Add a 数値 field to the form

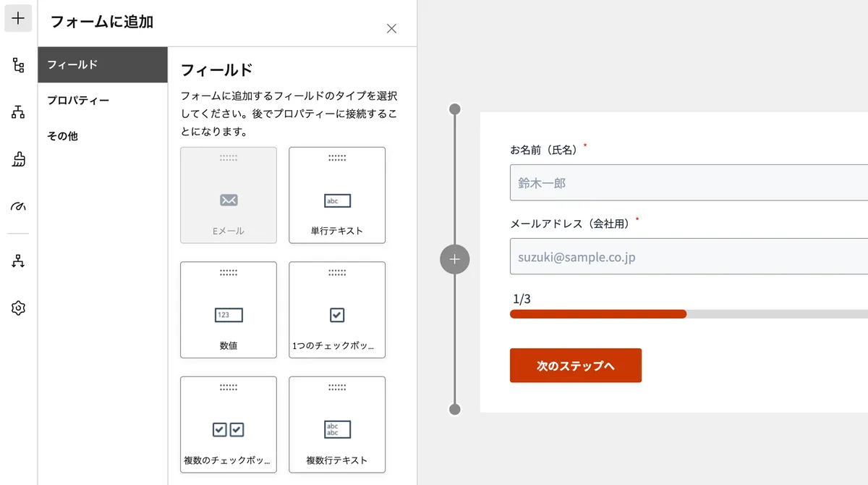(x=228, y=310)
